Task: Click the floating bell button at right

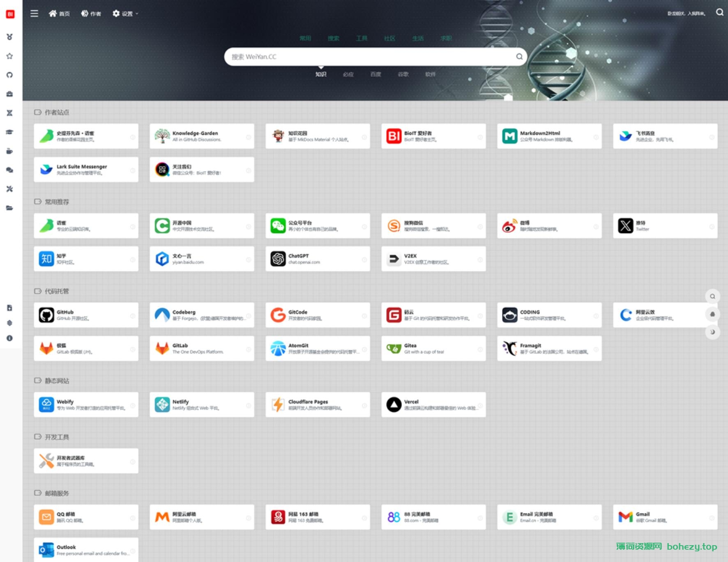Action: click(713, 314)
